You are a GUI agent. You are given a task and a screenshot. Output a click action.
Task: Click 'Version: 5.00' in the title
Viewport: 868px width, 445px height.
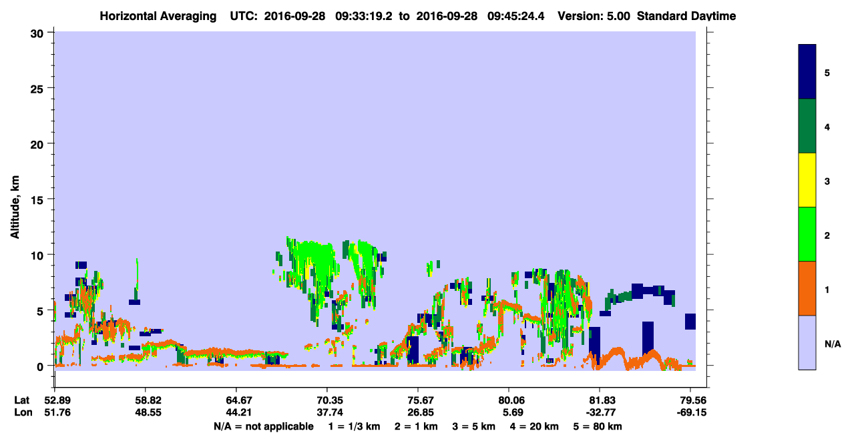click(593, 16)
